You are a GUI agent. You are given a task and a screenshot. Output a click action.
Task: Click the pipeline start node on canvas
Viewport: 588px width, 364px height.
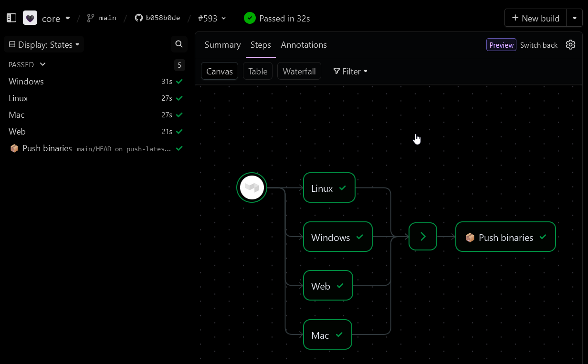pos(252,188)
